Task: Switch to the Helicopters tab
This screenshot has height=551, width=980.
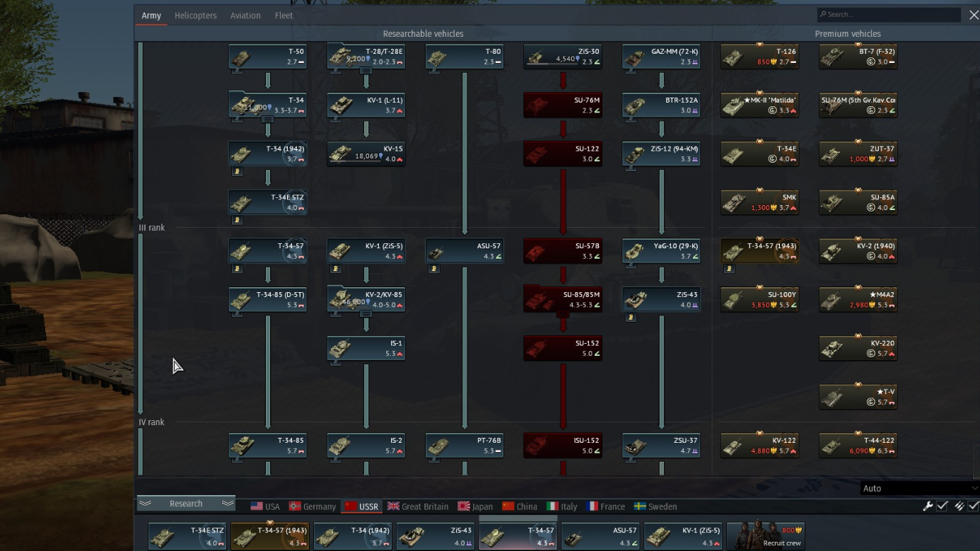Action: point(196,16)
